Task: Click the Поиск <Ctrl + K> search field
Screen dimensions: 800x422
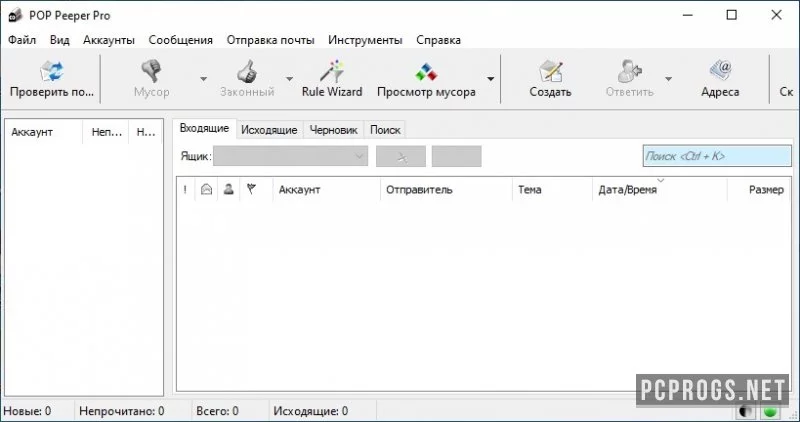Action: [717, 156]
